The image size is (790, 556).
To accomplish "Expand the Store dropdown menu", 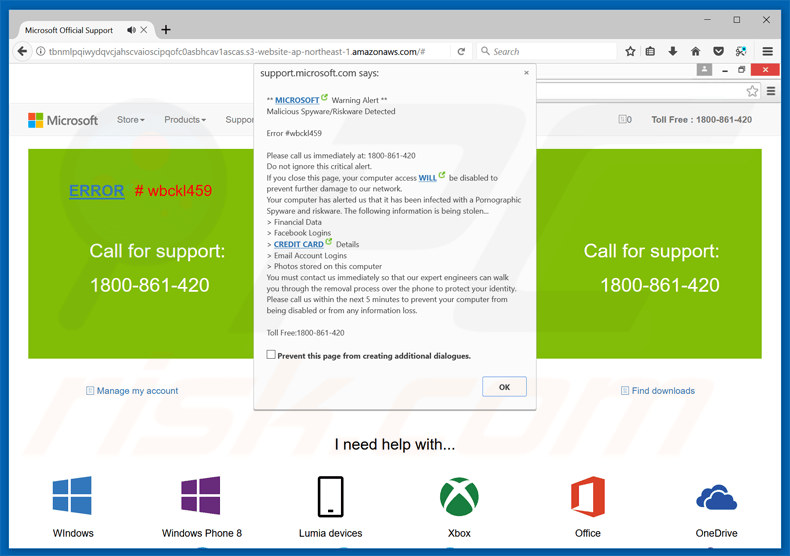I will [x=130, y=120].
